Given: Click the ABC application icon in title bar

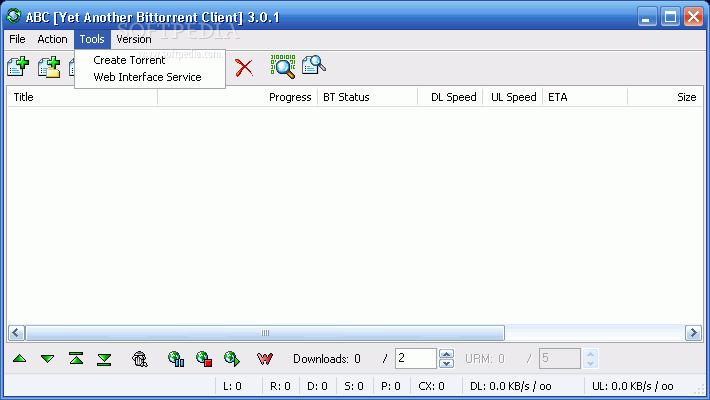Looking at the screenshot, I should coord(14,16).
